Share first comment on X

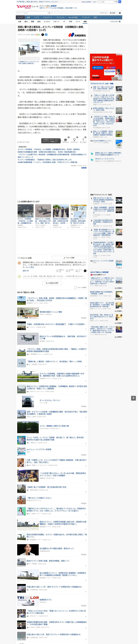coord(85,271)
